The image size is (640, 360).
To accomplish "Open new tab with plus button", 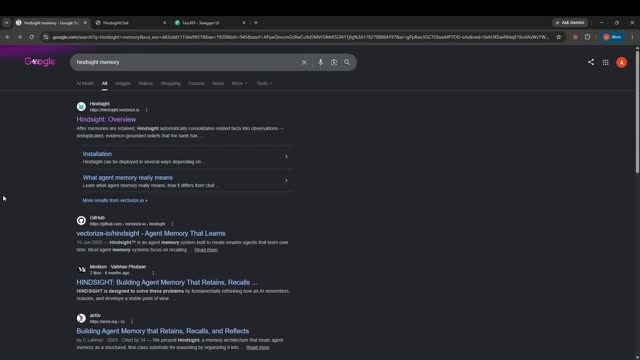I will click(x=256, y=23).
